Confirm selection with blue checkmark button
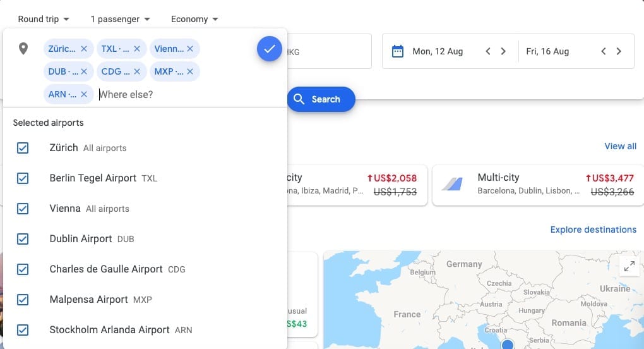This screenshot has width=644, height=349. (270, 49)
